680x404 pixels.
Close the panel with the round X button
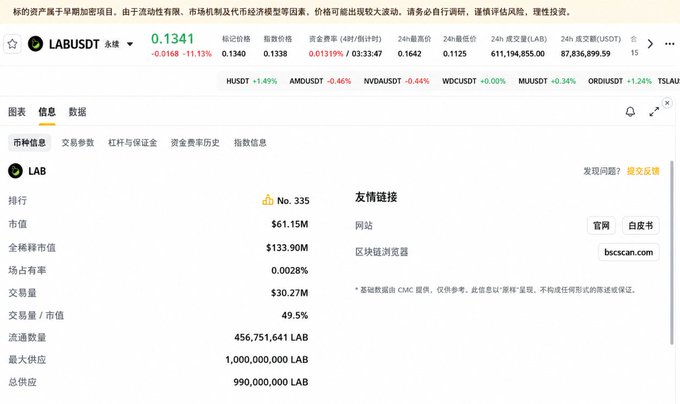tap(667, 103)
